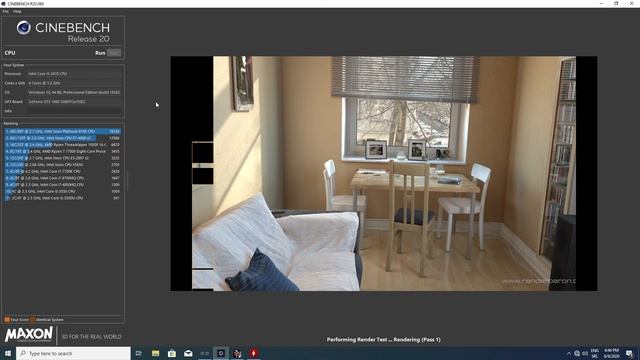
Task: Select the Xeon Platinum 8168 ranking row
Action: click(x=62, y=131)
